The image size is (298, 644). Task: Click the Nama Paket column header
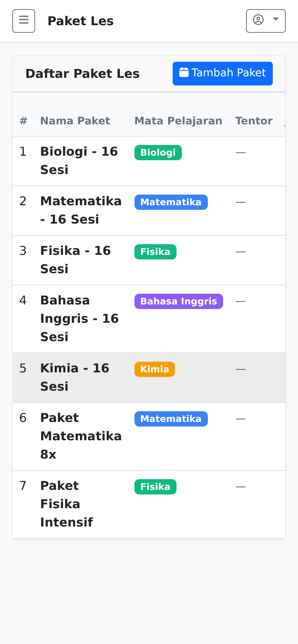75,121
